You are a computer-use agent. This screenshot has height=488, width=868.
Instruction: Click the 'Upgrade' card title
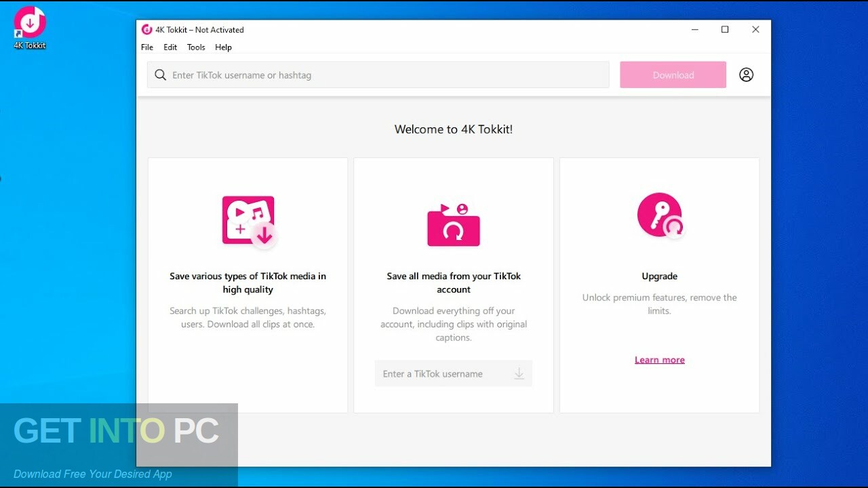pos(660,276)
